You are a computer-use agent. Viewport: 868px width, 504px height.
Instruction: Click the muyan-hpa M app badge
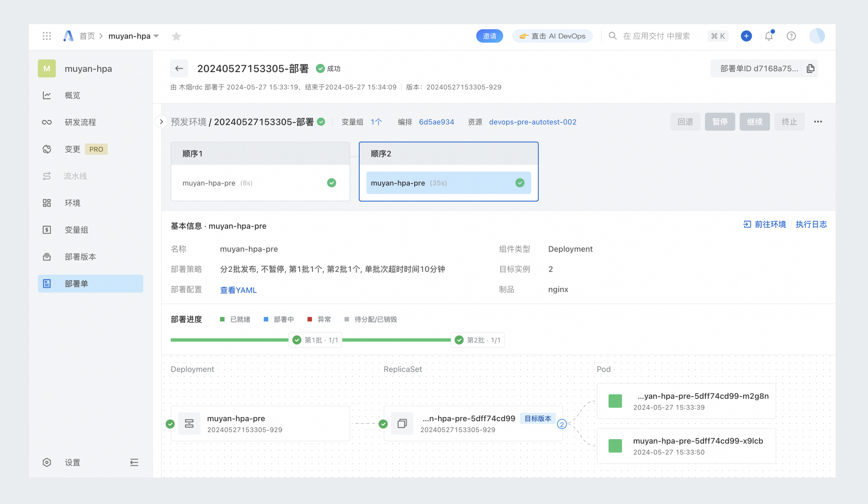click(x=47, y=68)
